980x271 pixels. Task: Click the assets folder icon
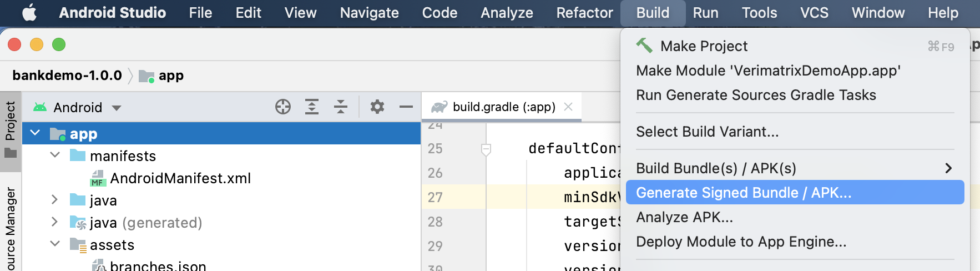click(78, 245)
